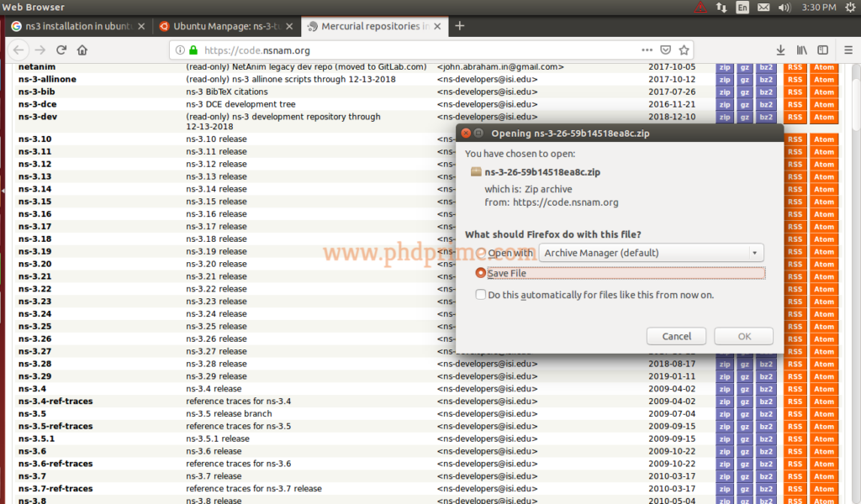Viewport: 861px width, 504px height.
Task: Select the Open with radio button
Action: pyautogui.click(x=480, y=252)
